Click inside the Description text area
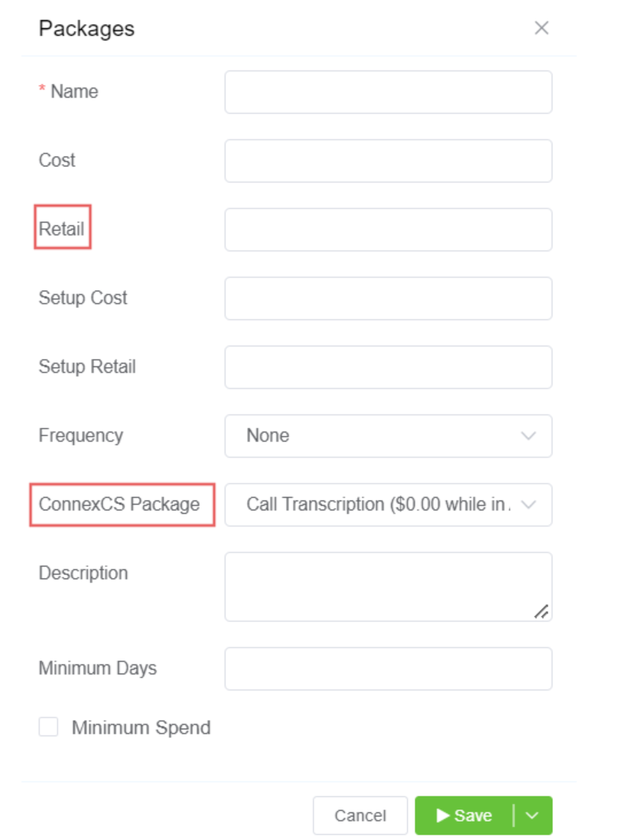 (x=388, y=586)
